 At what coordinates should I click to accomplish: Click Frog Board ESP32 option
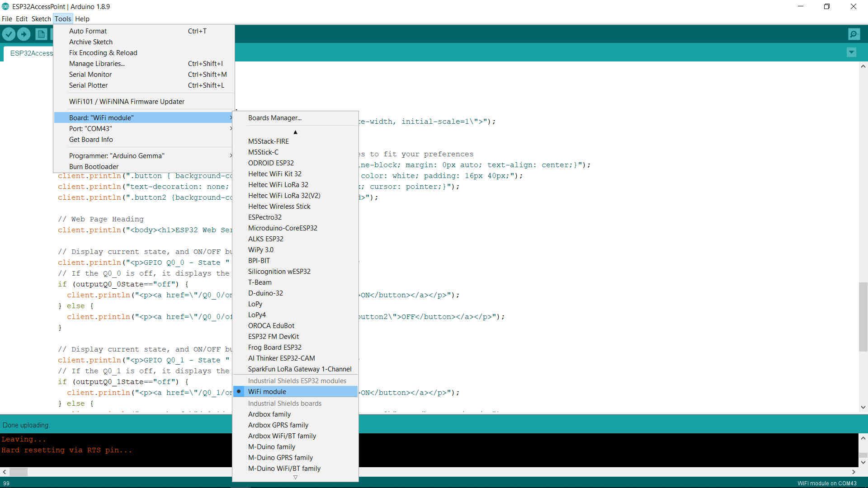[275, 347]
